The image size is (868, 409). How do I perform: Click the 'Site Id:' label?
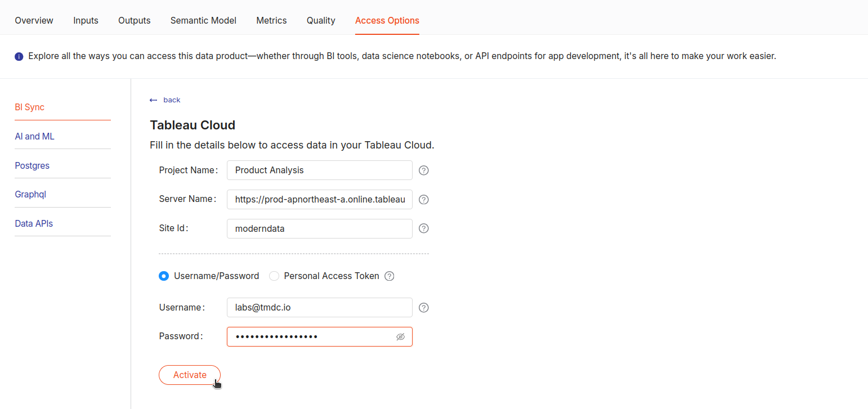pyautogui.click(x=174, y=228)
